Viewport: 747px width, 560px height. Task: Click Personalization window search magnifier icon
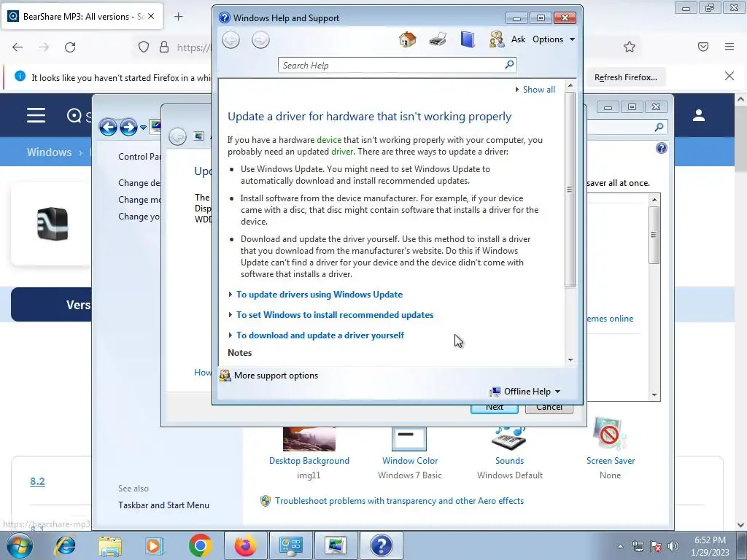(x=659, y=127)
